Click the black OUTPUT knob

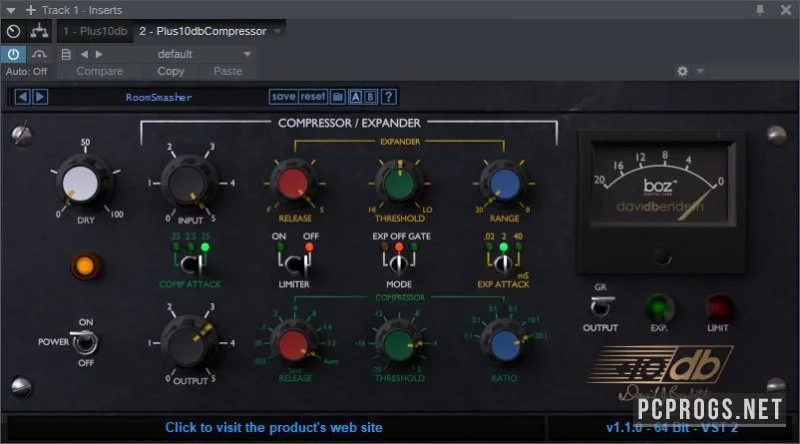point(187,343)
